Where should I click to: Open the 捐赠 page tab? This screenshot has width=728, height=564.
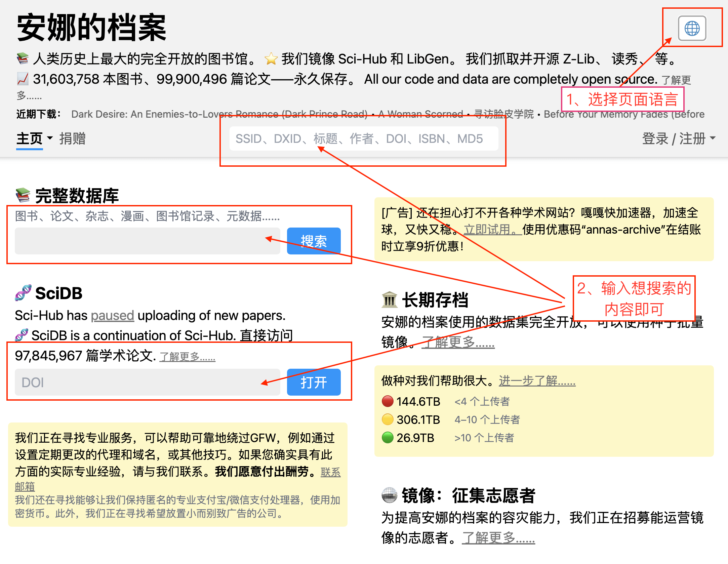tap(72, 138)
